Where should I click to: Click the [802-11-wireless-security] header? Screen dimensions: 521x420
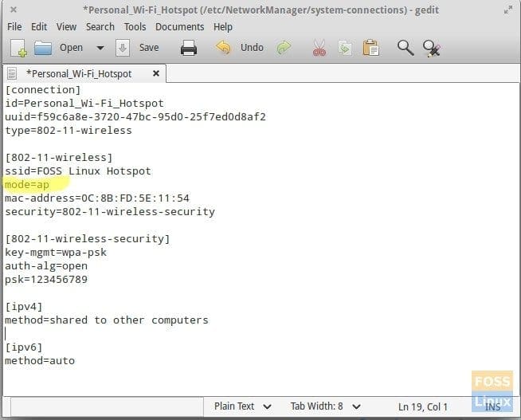click(88, 239)
